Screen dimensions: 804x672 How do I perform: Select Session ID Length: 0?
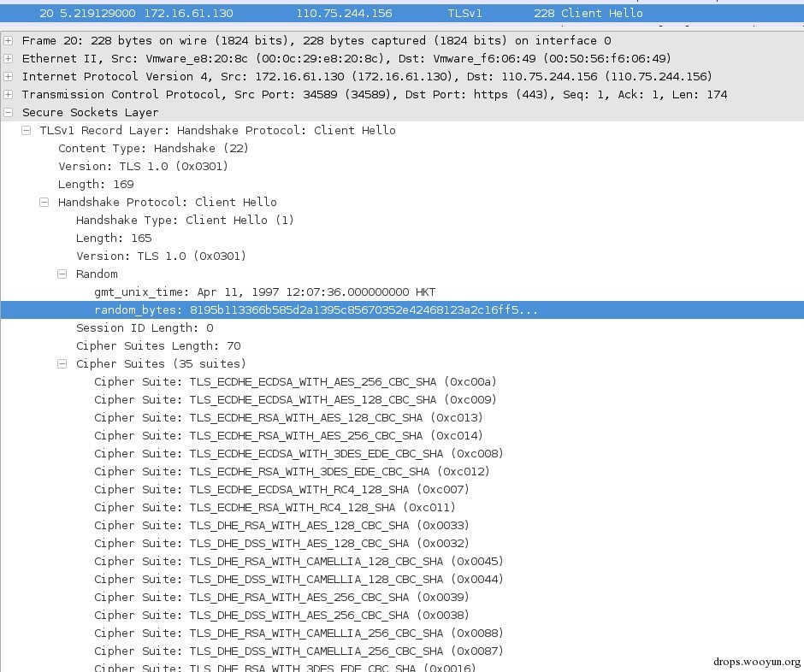[145, 327]
